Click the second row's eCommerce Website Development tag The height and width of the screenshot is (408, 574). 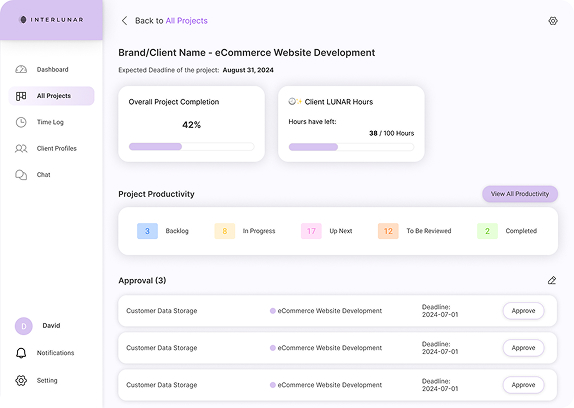326,348
